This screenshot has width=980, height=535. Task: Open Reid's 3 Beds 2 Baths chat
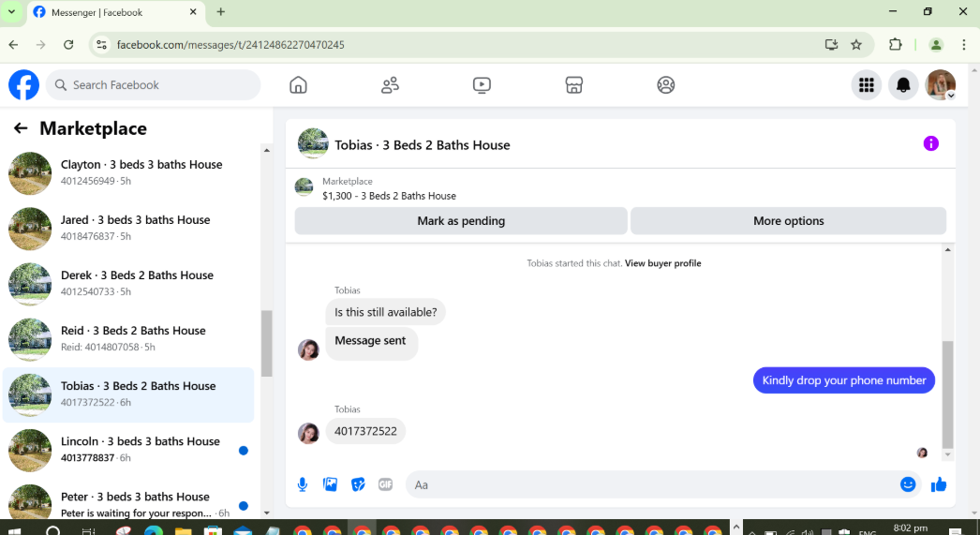click(128, 339)
